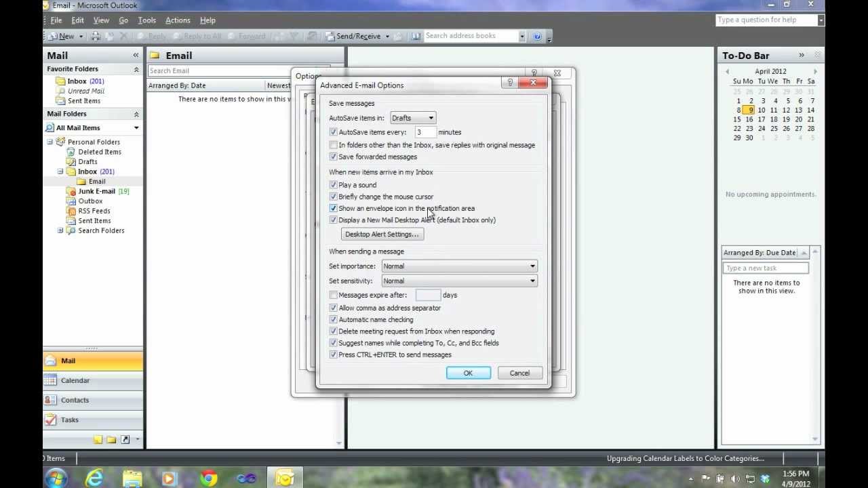Viewport: 868px width, 488px height.
Task: Enable the Messages expire after checkbox
Action: (333, 295)
